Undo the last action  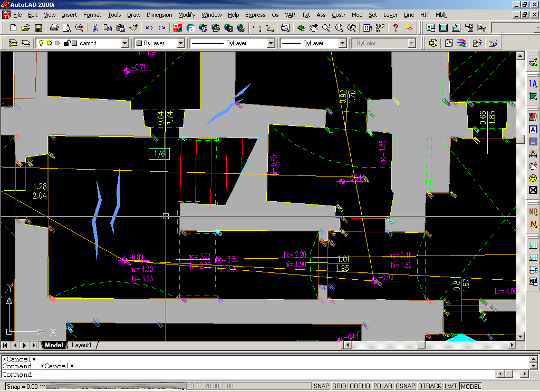(x=149, y=28)
